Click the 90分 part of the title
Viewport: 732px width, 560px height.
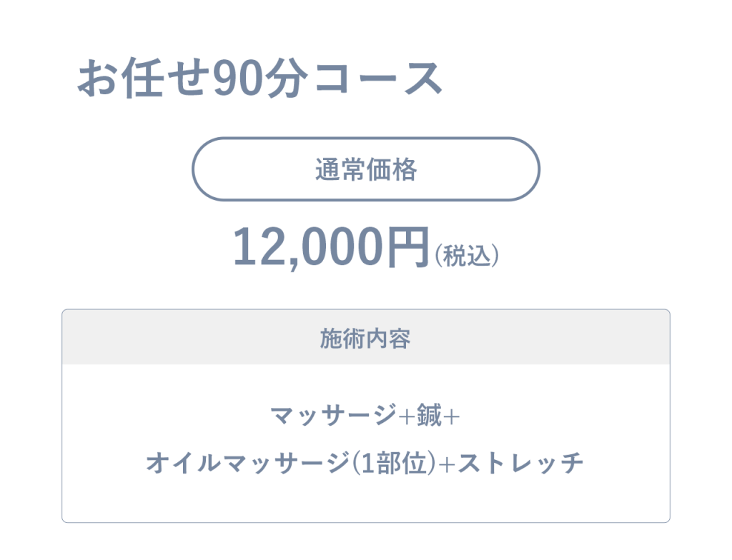tap(260, 79)
